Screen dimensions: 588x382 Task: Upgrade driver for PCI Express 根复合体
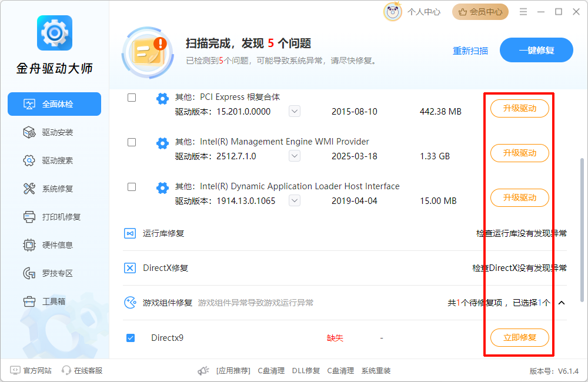tap(520, 108)
